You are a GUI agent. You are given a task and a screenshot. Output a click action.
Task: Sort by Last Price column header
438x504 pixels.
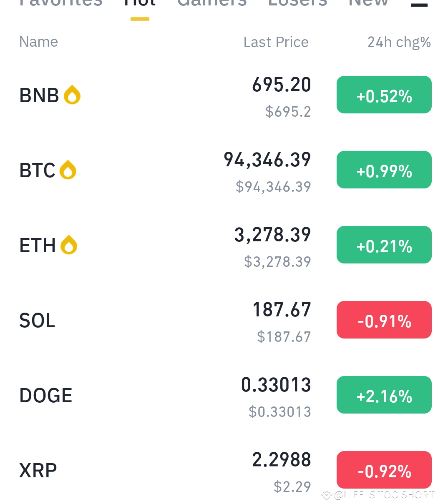click(x=276, y=42)
